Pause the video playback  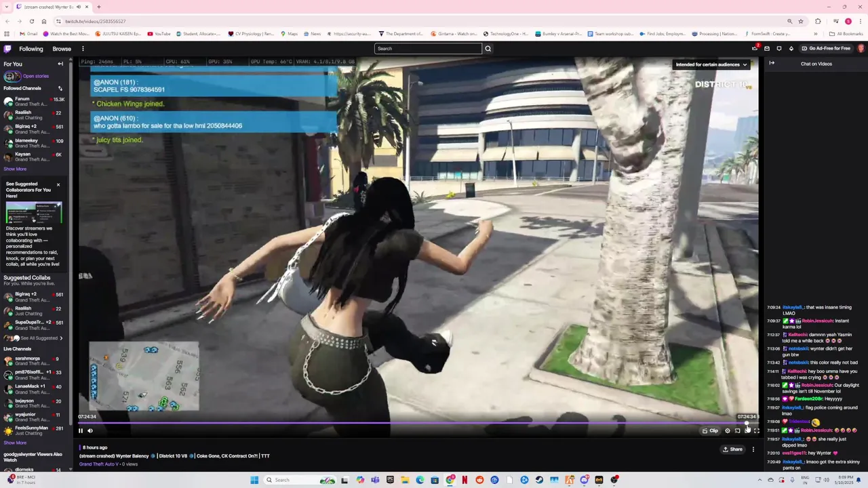[81, 430]
